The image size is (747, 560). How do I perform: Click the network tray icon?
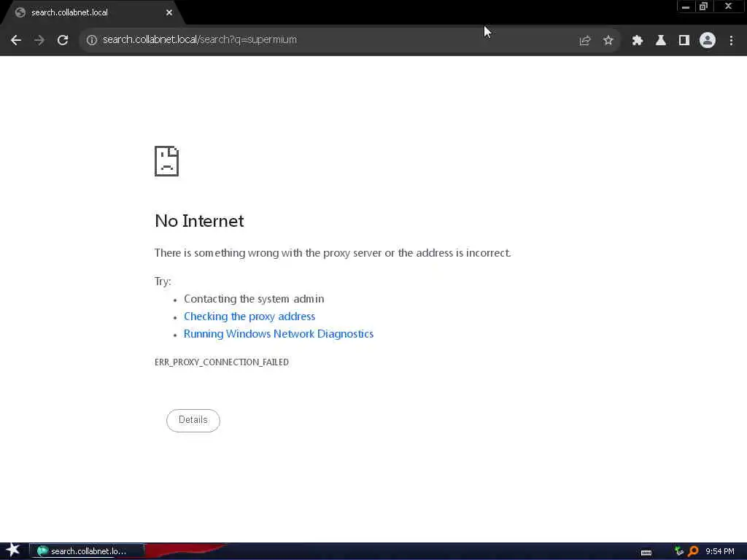[x=679, y=551]
